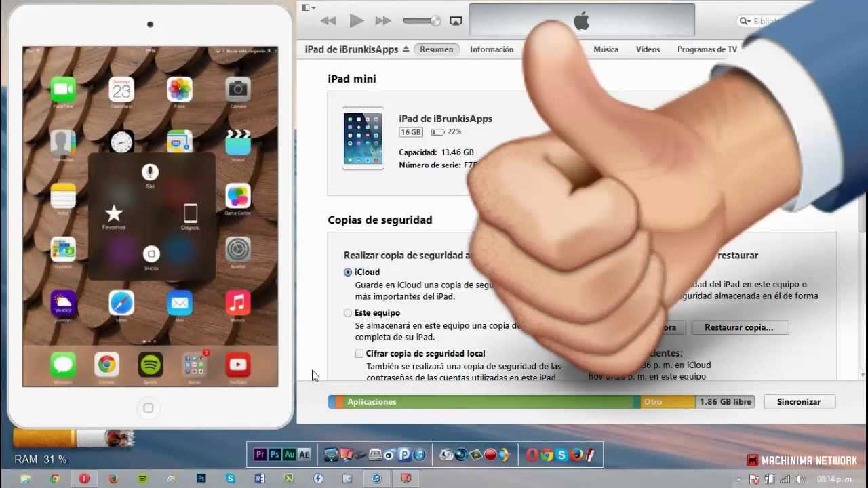The height and width of the screenshot is (488, 868).
Task: Launch Safari on the iPad
Action: pos(121,302)
